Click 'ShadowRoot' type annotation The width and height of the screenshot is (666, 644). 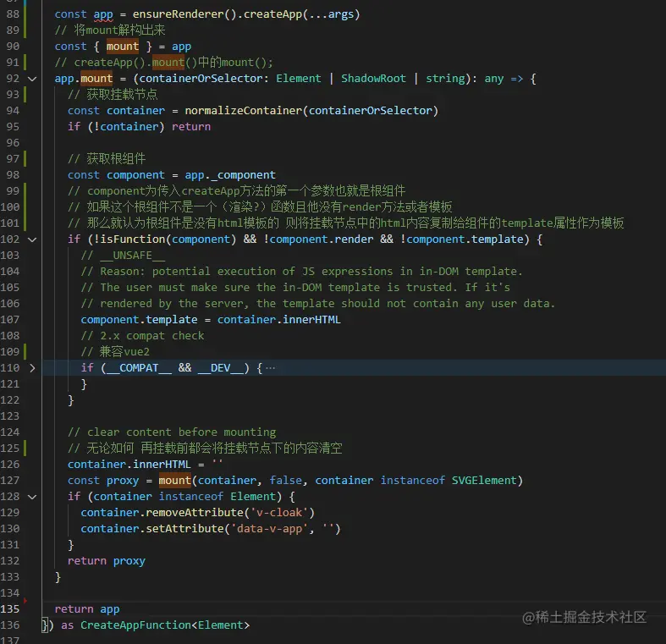[373, 79]
